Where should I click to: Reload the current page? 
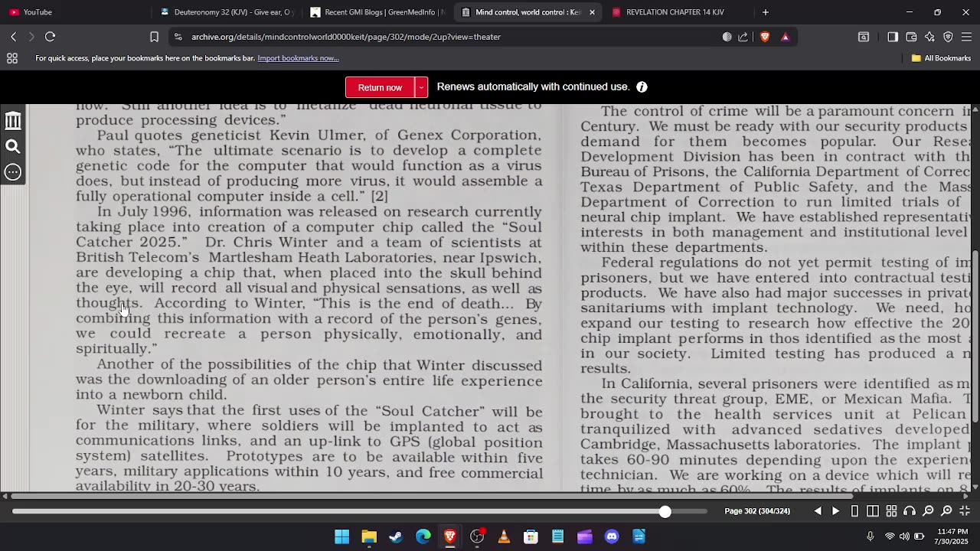pos(50,37)
